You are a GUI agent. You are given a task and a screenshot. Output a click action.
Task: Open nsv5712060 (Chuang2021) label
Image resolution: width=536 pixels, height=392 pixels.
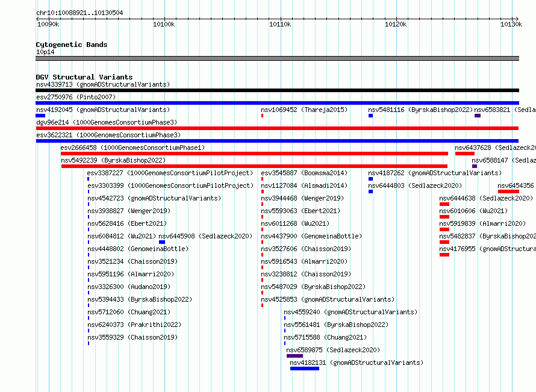coord(129,312)
